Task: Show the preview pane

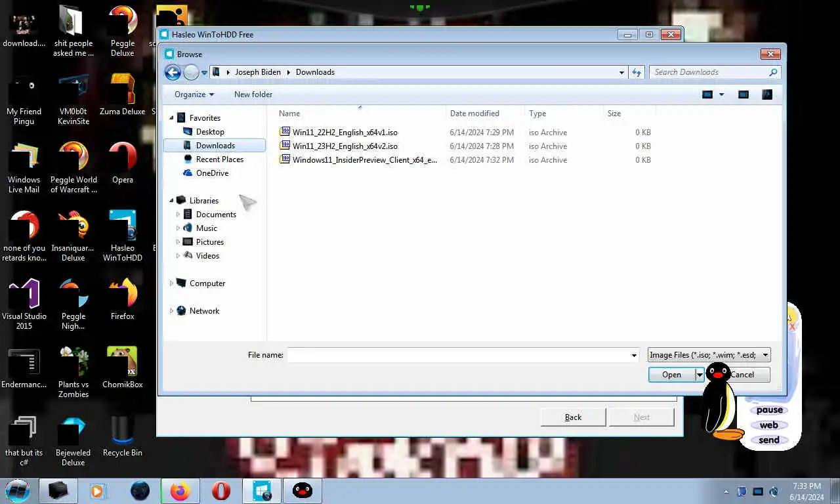Action: (x=743, y=94)
